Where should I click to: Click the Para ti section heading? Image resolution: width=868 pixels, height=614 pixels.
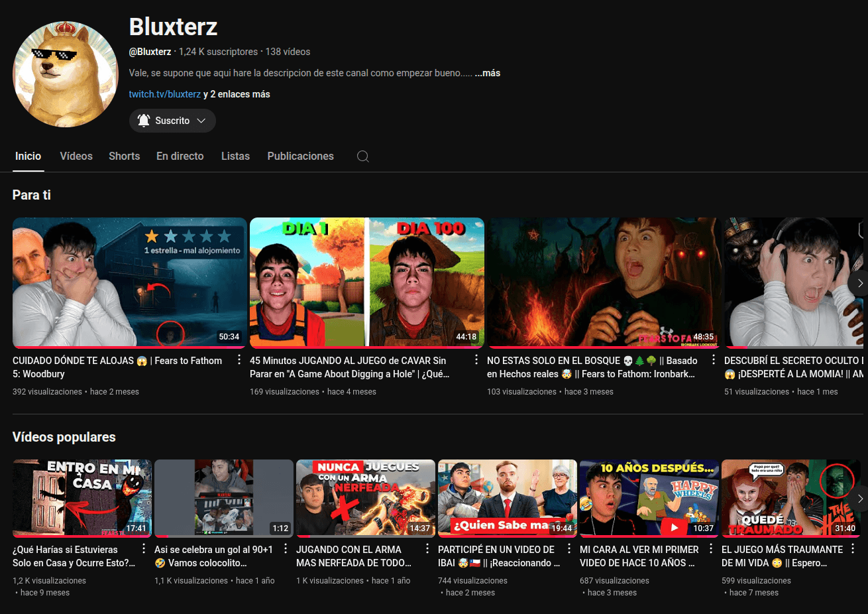pos(32,195)
